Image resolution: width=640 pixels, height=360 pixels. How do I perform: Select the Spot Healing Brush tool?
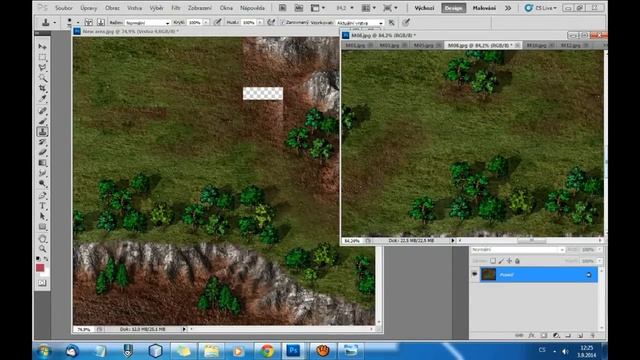click(x=42, y=111)
